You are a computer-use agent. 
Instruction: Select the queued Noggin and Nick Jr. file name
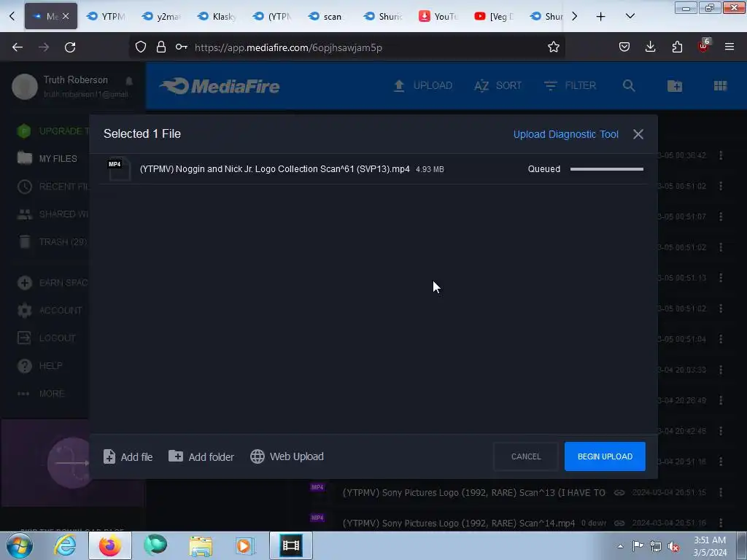click(x=274, y=169)
